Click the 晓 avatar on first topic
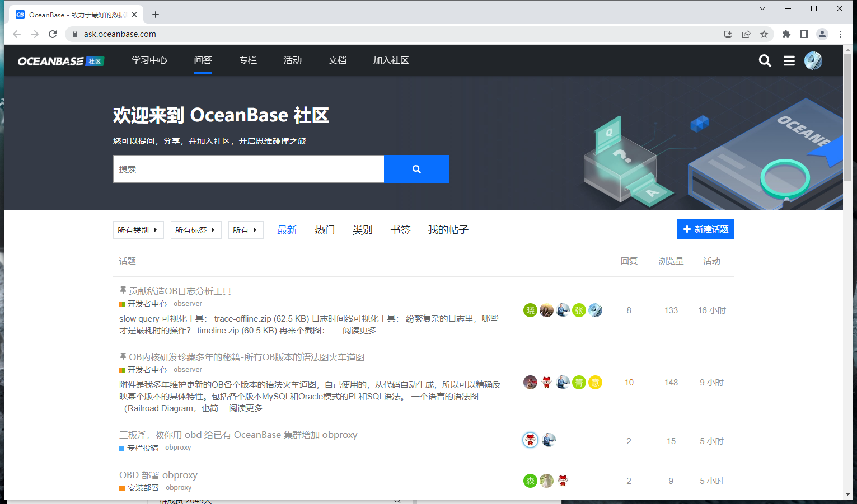This screenshot has width=857, height=504. tap(530, 310)
